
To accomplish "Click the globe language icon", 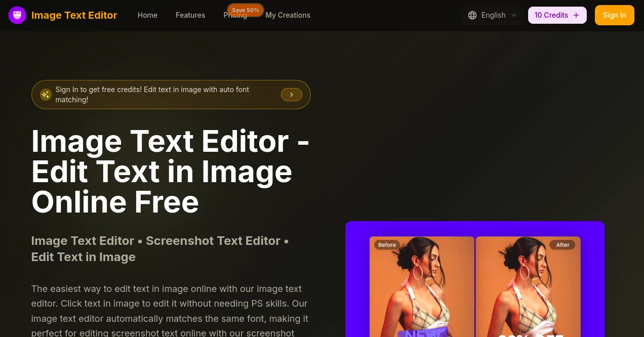I will coord(472,15).
